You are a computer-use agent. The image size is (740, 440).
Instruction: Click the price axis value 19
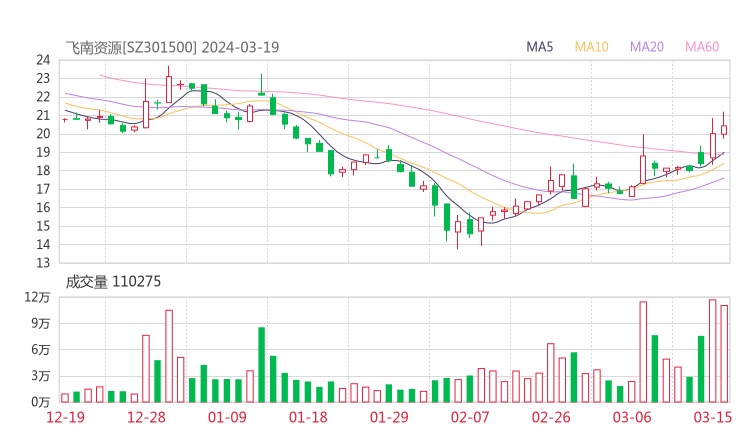pos(43,152)
